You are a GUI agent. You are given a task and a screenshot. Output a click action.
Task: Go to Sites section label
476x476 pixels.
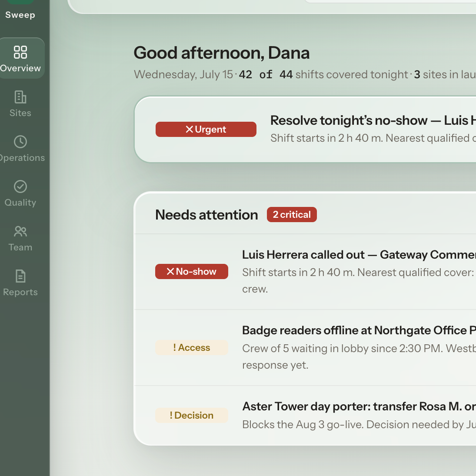click(x=20, y=113)
